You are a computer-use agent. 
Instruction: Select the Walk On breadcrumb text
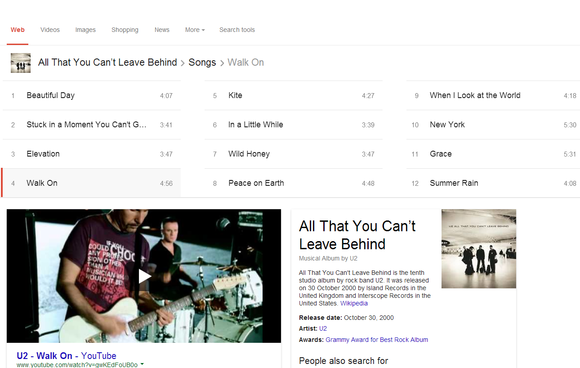(x=246, y=63)
